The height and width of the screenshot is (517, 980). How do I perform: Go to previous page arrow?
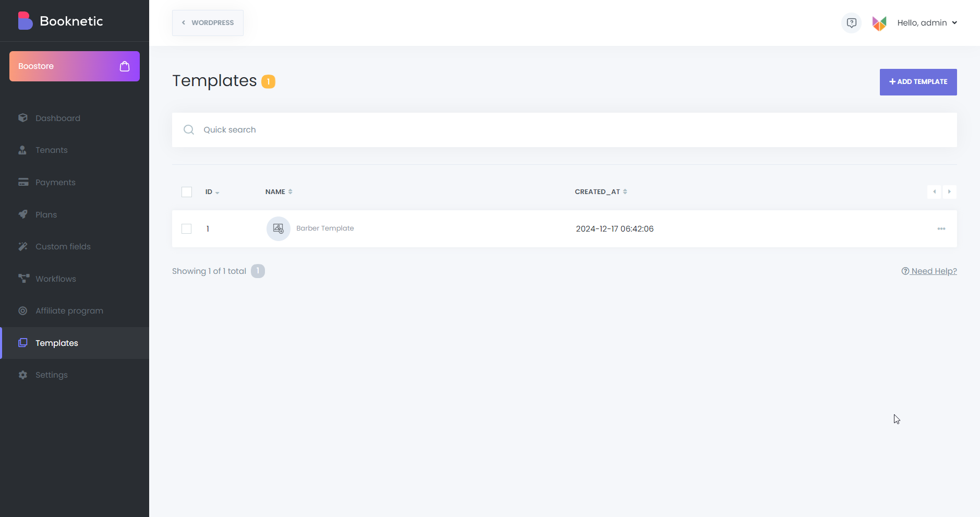point(934,191)
